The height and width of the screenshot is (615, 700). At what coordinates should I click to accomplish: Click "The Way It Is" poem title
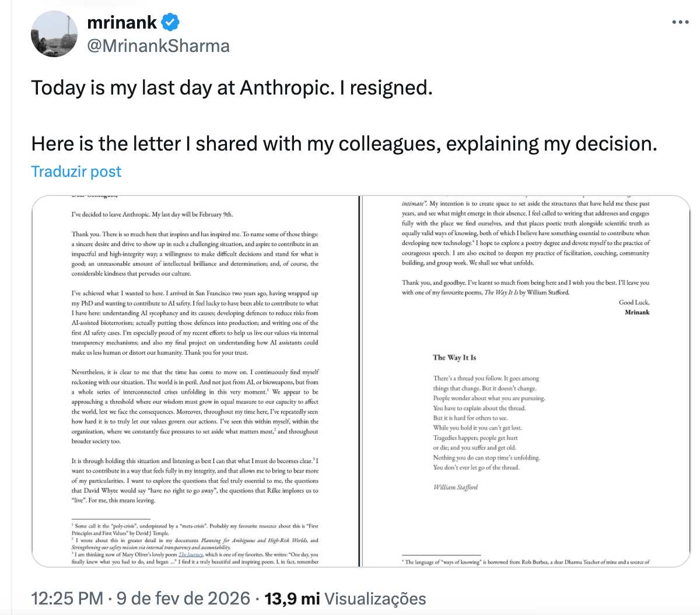(454, 358)
